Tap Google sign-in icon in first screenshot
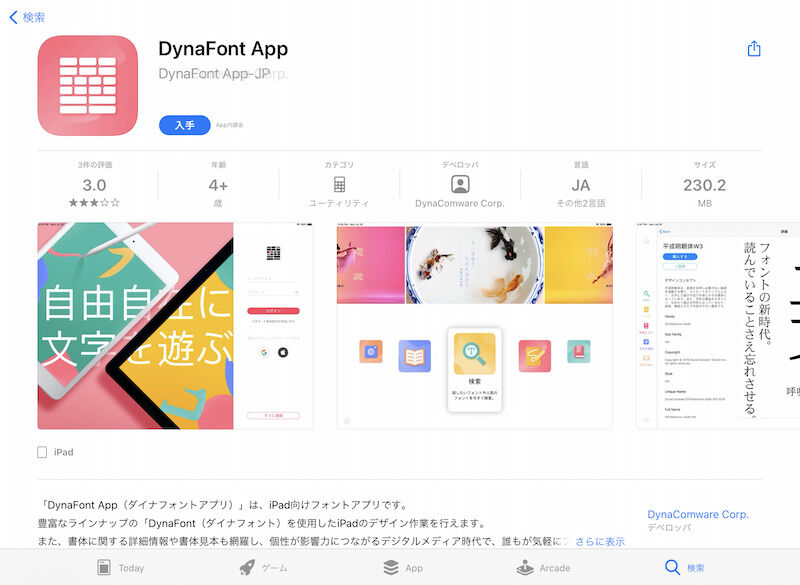 [x=264, y=352]
